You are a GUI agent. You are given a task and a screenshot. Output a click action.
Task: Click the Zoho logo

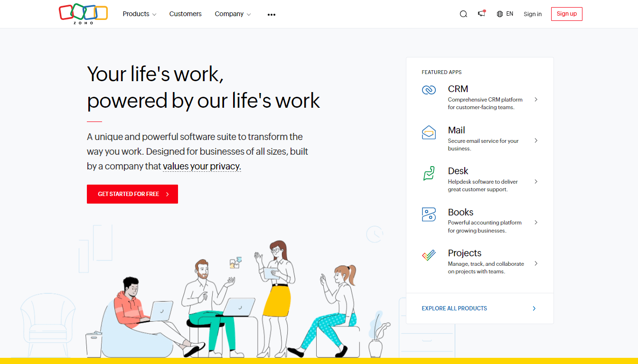pyautogui.click(x=83, y=14)
